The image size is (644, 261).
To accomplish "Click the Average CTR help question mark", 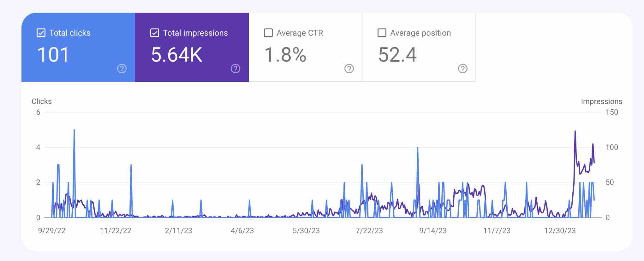I will (x=349, y=69).
